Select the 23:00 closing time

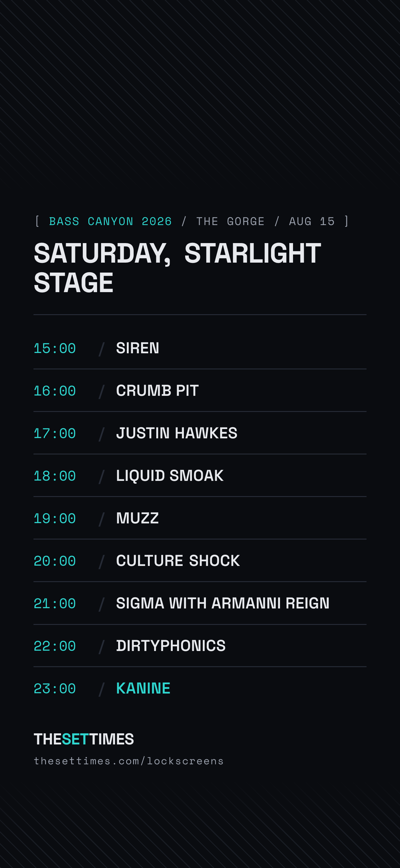pyautogui.click(x=55, y=688)
